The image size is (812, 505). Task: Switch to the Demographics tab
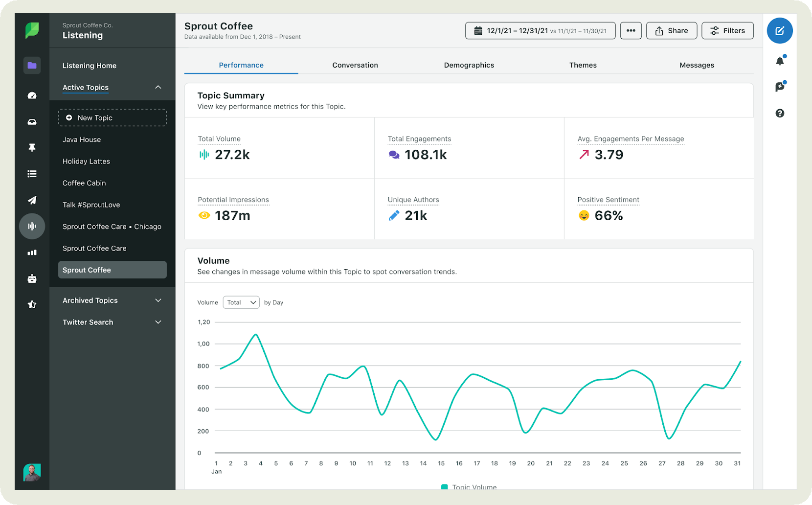(x=469, y=65)
